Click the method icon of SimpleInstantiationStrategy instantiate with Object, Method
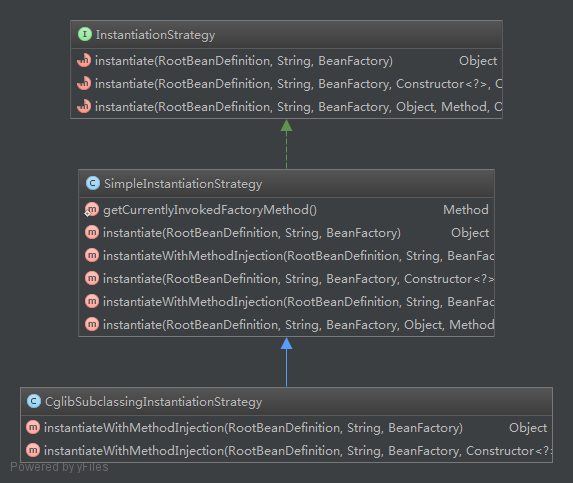Screen dimensions: 573x483 tap(92, 324)
